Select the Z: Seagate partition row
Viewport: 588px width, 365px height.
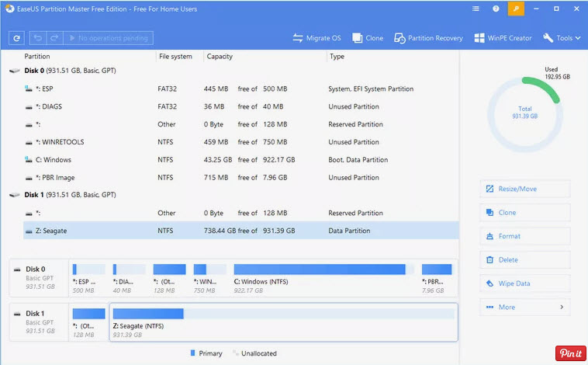tap(240, 231)
